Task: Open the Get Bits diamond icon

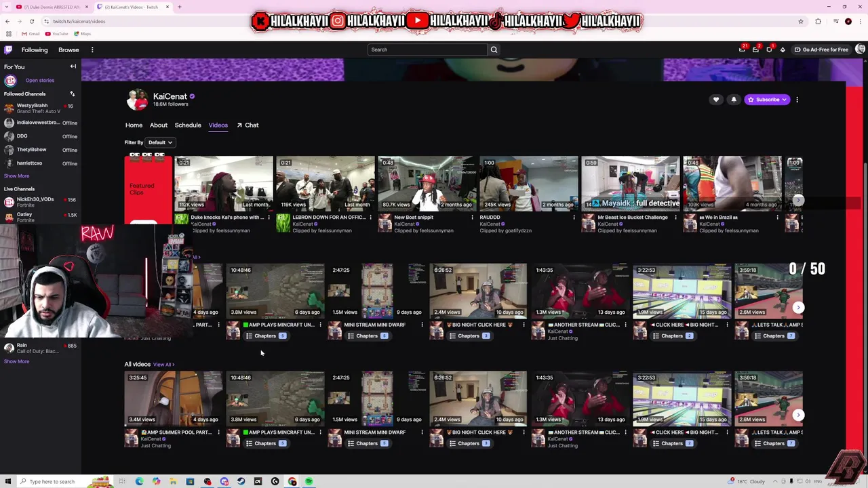Action: [x=783, y=49]
